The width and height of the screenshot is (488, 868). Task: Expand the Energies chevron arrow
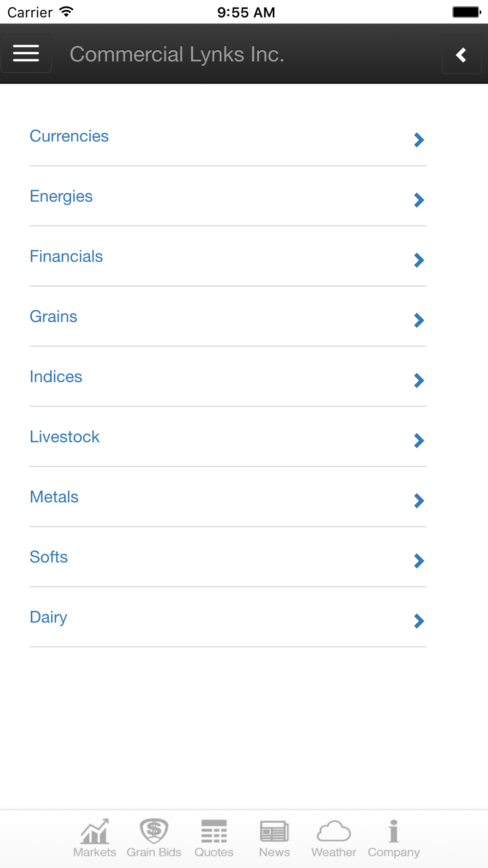pos(419,200)
